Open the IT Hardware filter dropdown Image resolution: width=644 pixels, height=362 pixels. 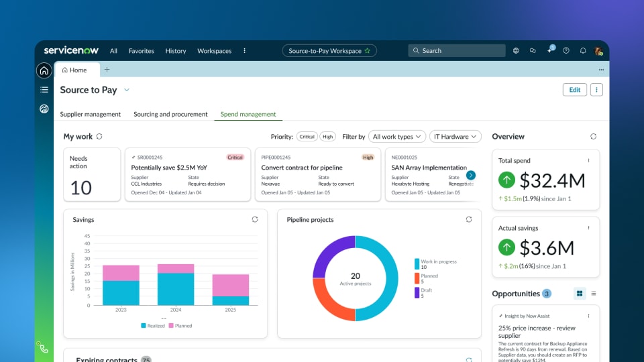coord(455,137)
